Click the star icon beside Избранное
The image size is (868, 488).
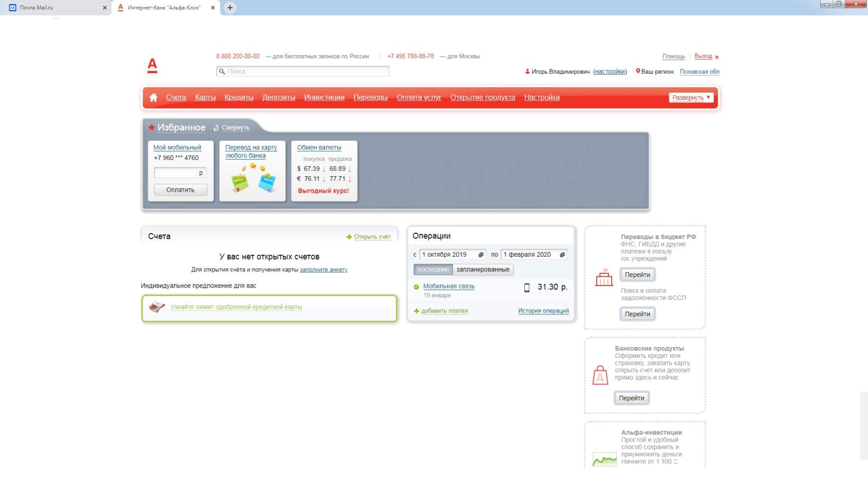[x=152, y=127]
